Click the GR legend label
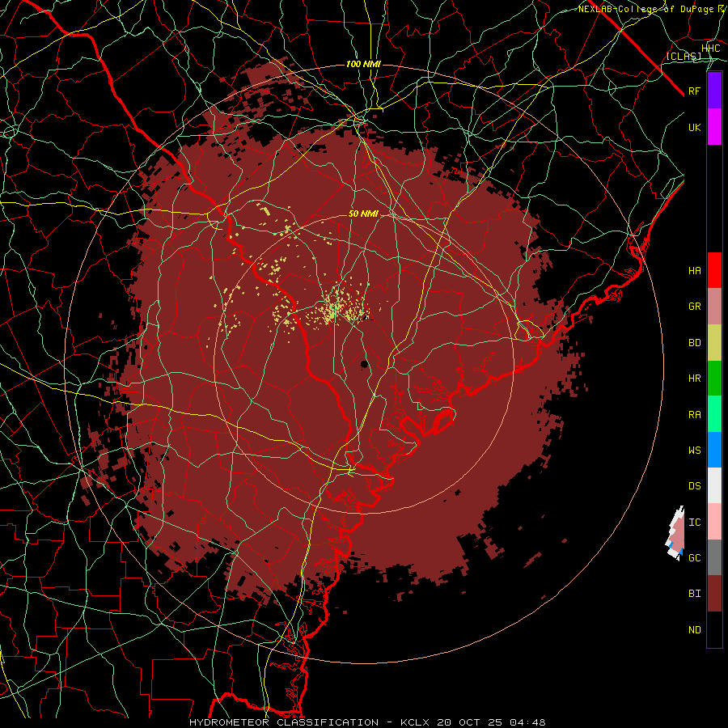The height and width of the screenshot is (728, 728). [x=694, y=307]
